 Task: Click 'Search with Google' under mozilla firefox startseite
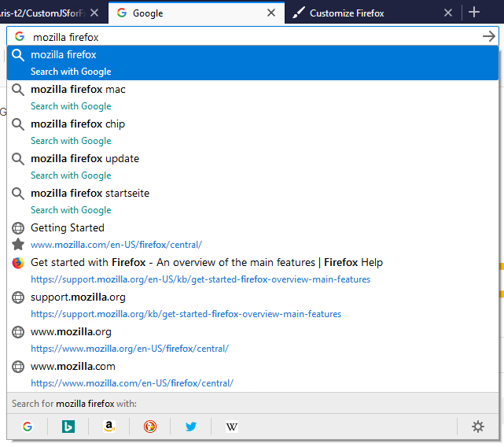click(x=71, y=210)
